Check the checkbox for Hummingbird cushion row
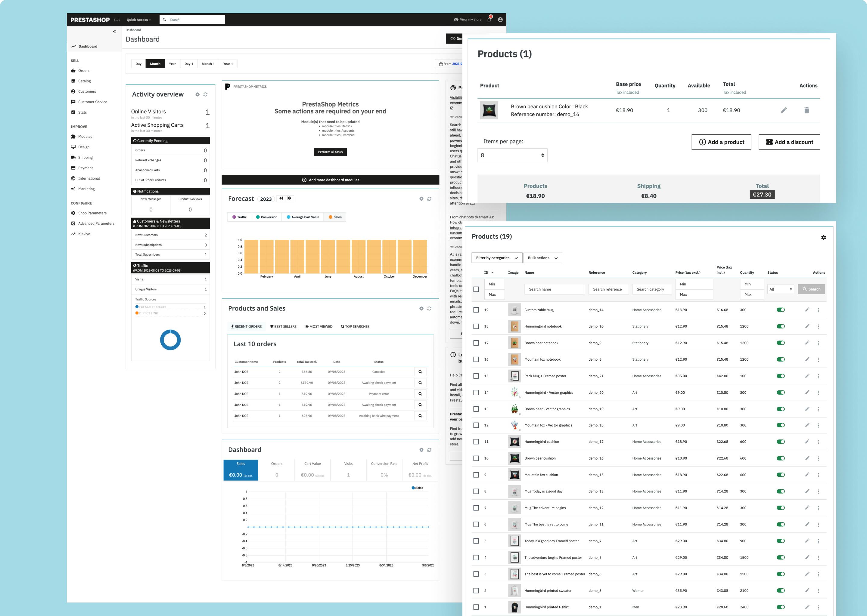The image size is (867, 616). coord(476,442)
